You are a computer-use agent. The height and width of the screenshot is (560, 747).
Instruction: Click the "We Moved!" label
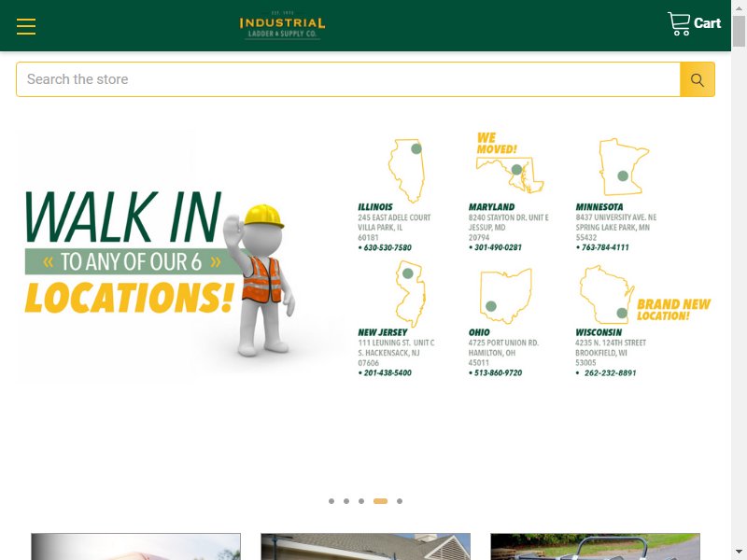497,144
